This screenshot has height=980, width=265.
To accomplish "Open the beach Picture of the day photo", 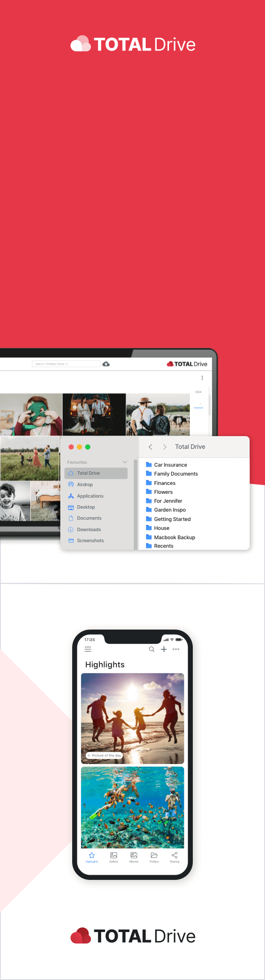I will click(x=132, y=718).
